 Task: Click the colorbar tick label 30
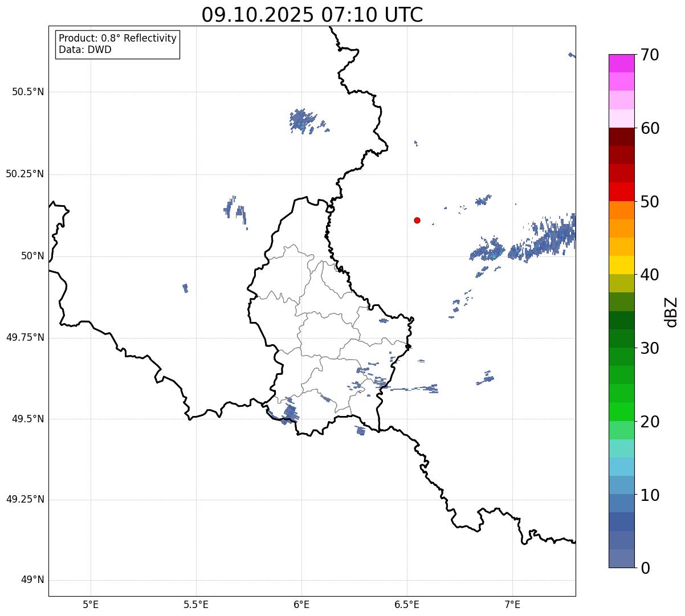650,348
